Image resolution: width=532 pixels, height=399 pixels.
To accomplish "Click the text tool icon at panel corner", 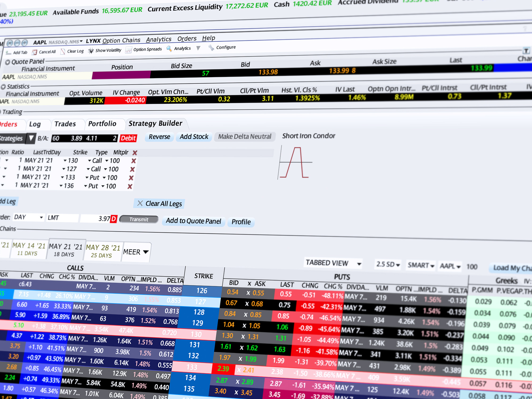I will (x=526, y=51).
